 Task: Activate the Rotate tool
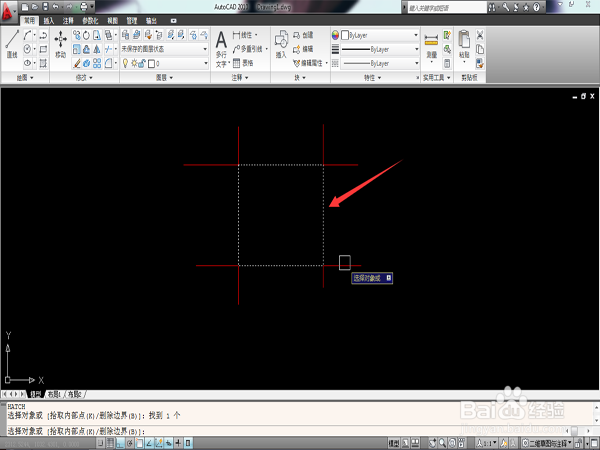(x=86, y=35)
